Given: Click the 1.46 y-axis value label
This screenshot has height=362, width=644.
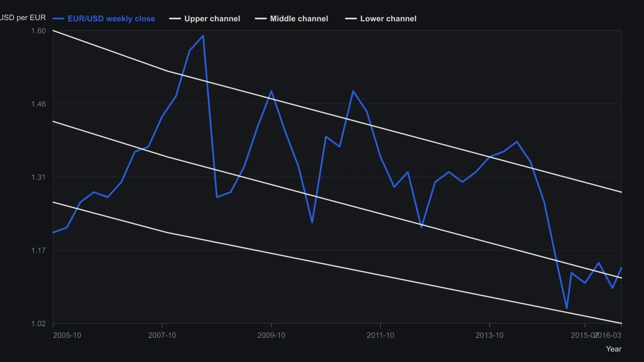Looking at the screenshot, I should pyautogui.click(x=39, y=104).
